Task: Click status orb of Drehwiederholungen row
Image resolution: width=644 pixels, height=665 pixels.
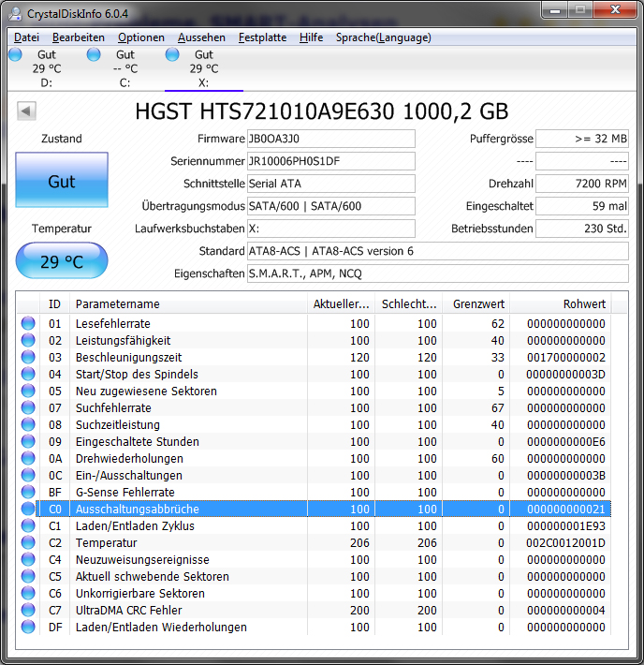Action: tap(28, 458)
